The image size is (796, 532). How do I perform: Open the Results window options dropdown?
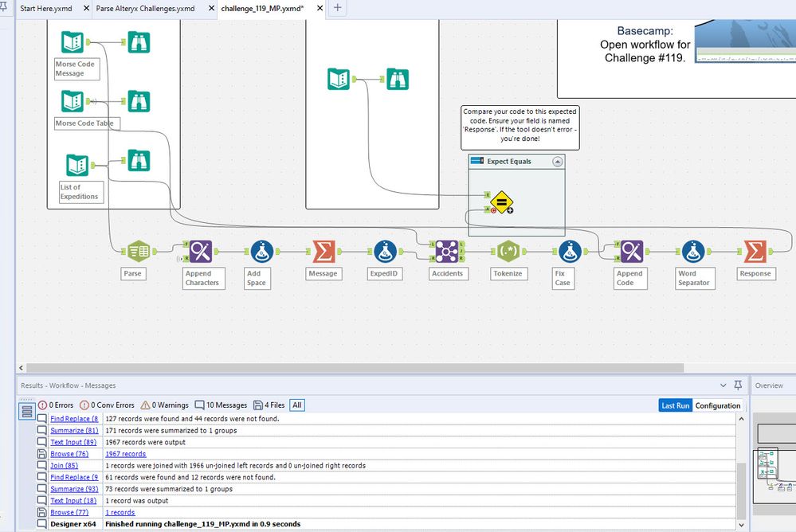click(723, 385)
